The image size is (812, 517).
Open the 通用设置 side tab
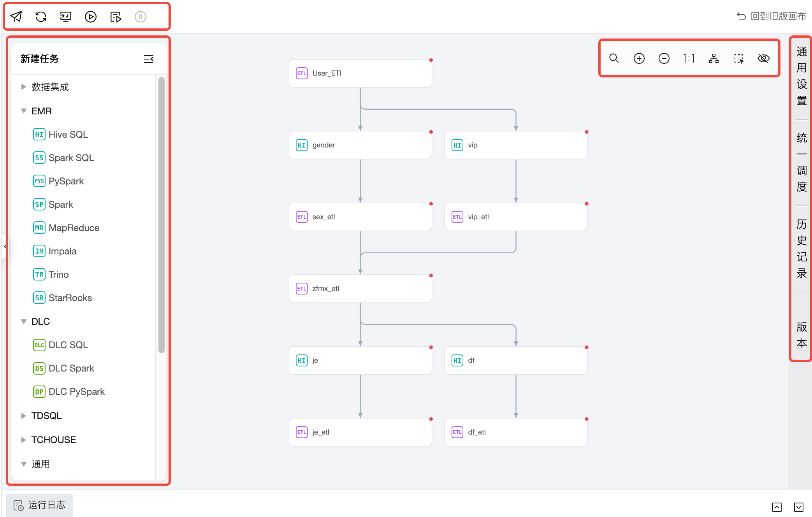[801, 76]
